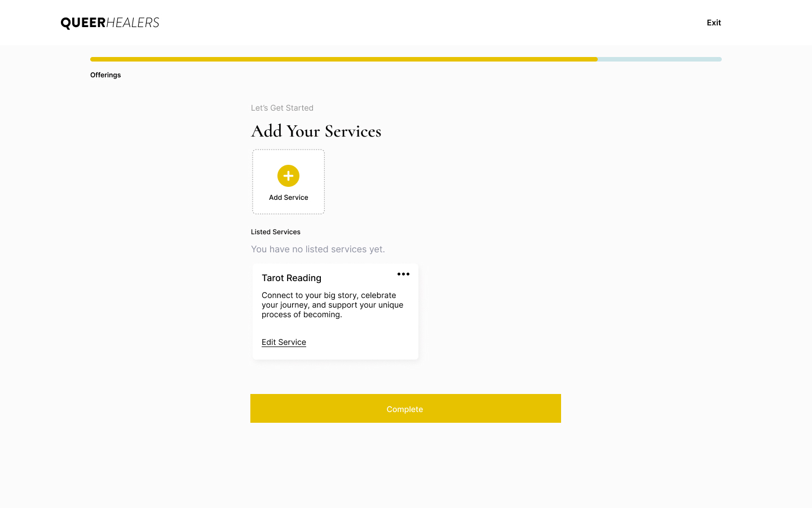Click the Listed Services section label
This screenshot has width=812, height=508.
click(276, 232)
